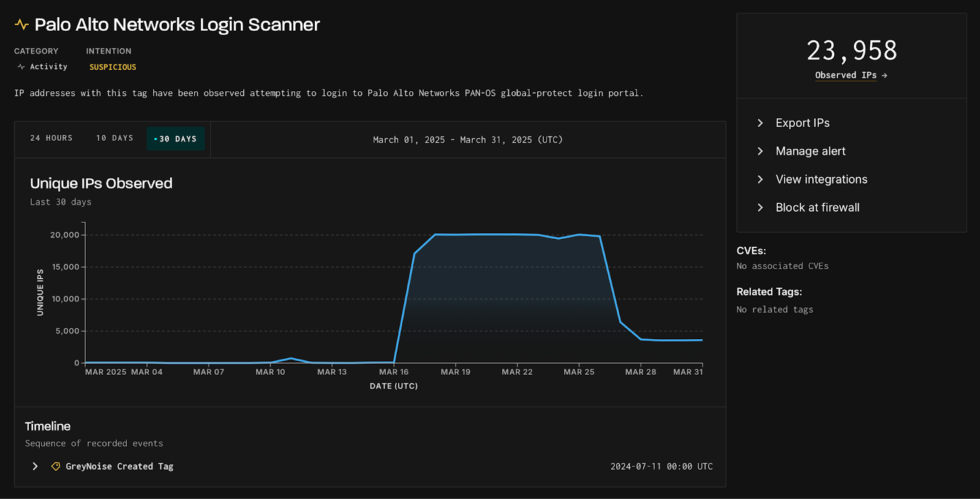This screenshot has height=499, width=980.
Task: Expand the Export IPs option
Action: coord(760,123)
